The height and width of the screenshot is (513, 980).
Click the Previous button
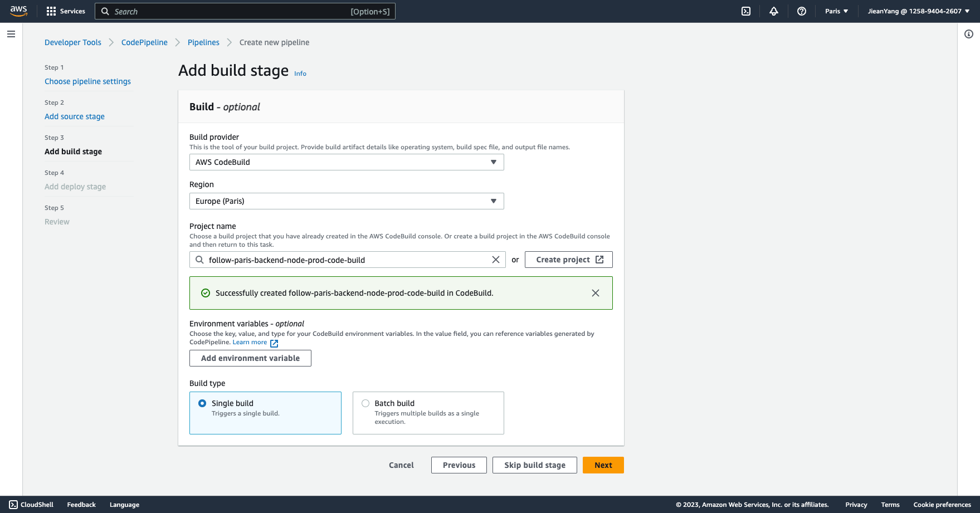pos(459,465)
